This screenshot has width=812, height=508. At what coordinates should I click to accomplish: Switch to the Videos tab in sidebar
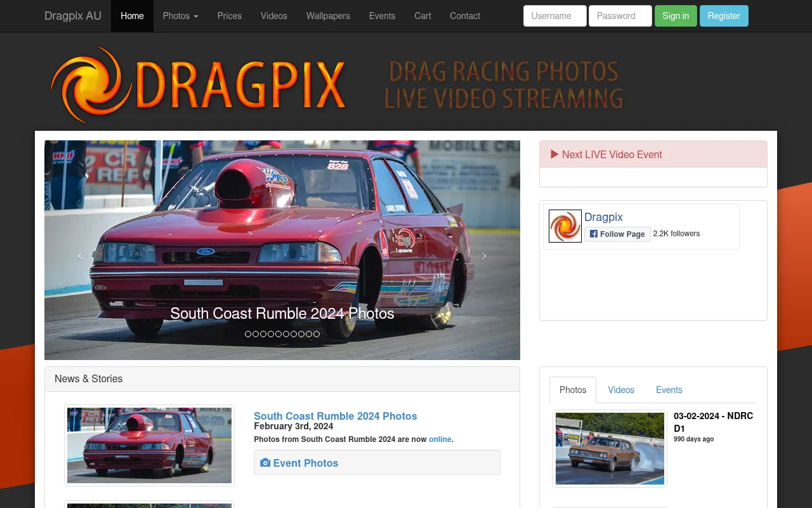tap(621, 390)
